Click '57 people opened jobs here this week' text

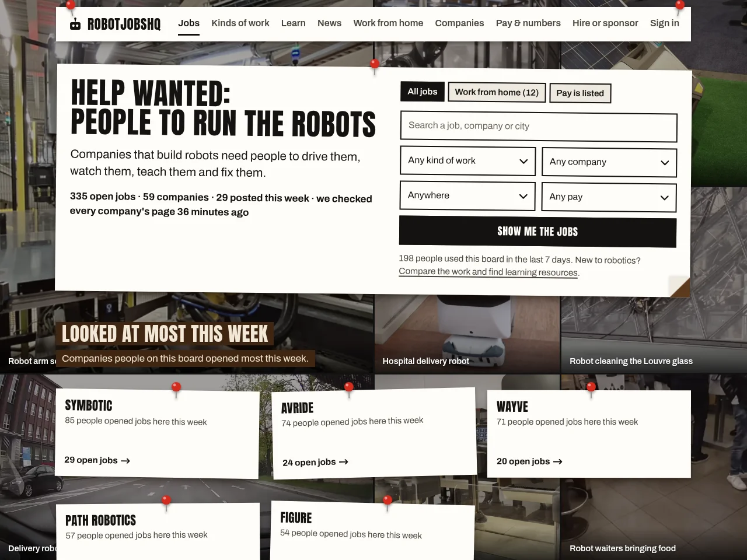coord(137,535)
